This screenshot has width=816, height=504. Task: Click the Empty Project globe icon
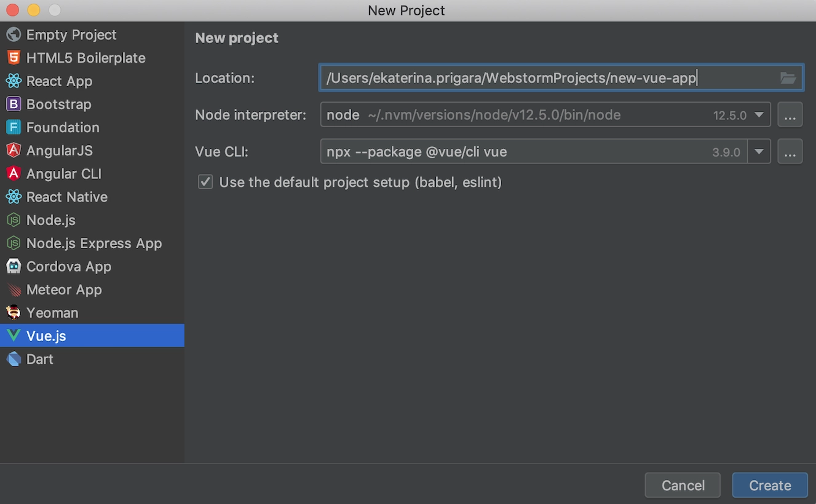13,34
